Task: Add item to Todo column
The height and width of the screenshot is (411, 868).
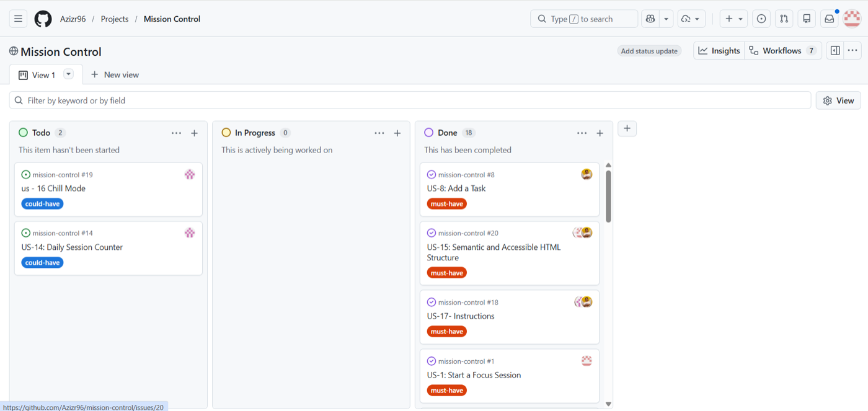Action: coord(194,133)
